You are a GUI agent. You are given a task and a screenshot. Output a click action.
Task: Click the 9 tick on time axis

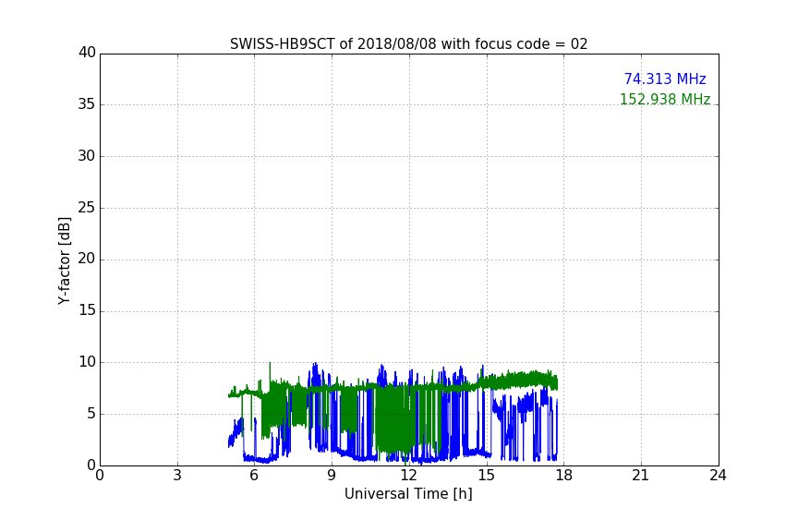[x=332, y=476]
